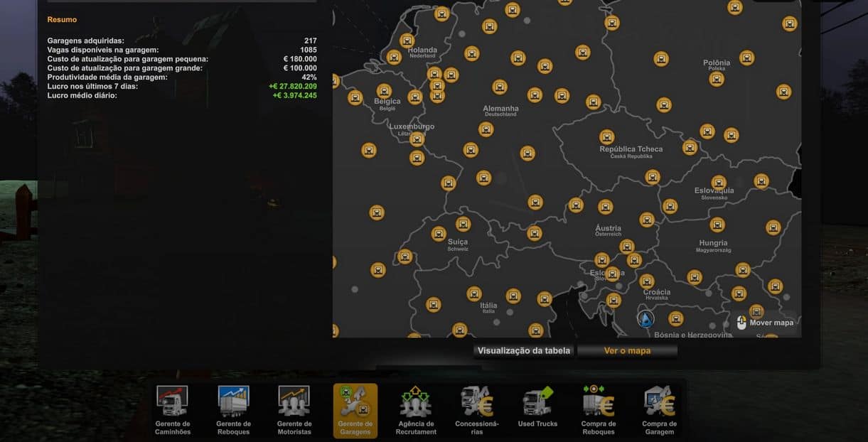Open Compra de Garagem garage purchase
Image resolution: width=868 pixels, height=442 pixels.
(659, 410)
